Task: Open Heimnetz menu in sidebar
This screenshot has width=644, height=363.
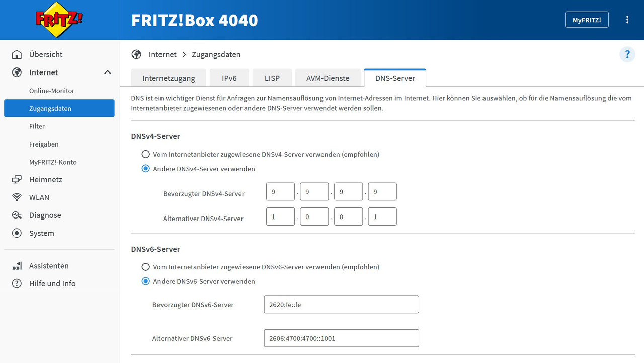Action: point(46,179)
